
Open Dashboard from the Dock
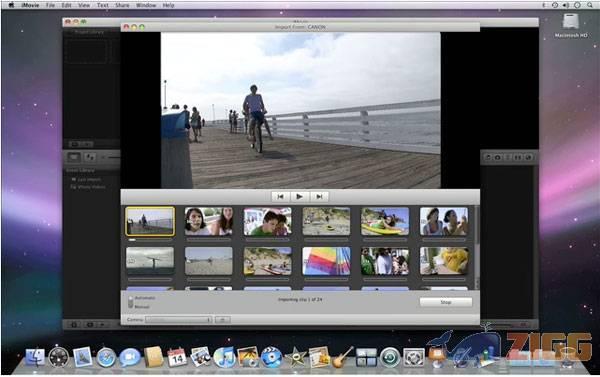[x=59, y=357]
